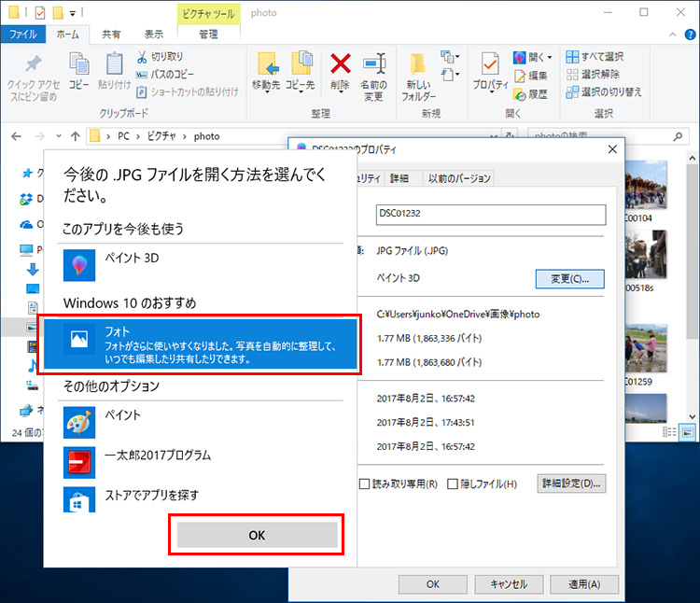Click 'ピクチャ' in the address breadcrumb
700x603 pixels.
pos(161,136)
